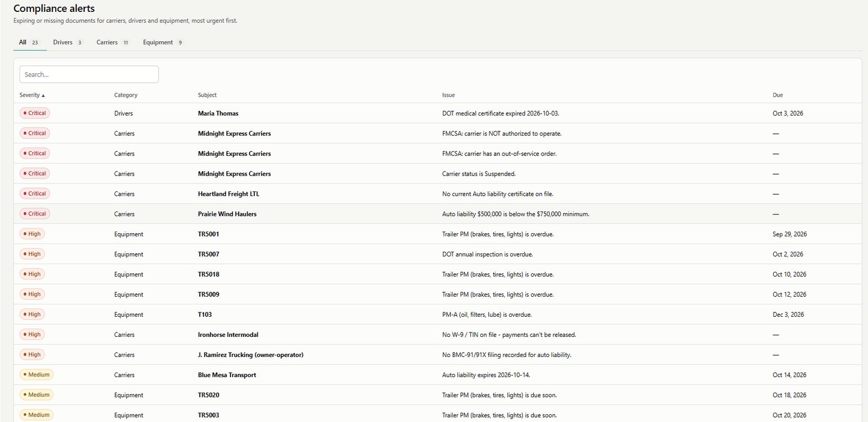
Task: Open the Carriers tab
Action: (112, 42)
